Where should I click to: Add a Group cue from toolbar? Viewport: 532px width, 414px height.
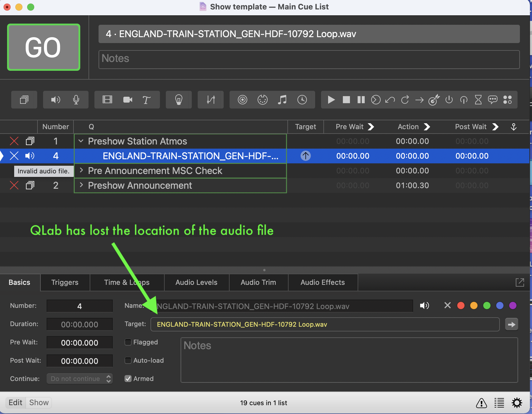click(24, 100)
